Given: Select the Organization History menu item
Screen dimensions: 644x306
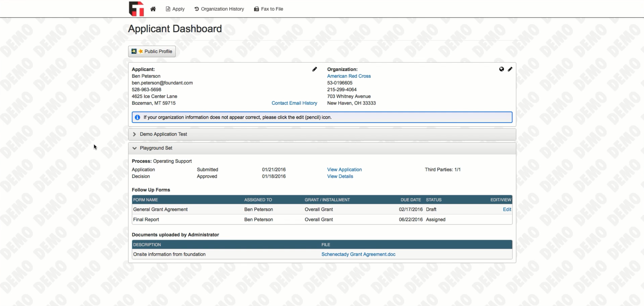Looking at the screenshot, I should 222,9.
